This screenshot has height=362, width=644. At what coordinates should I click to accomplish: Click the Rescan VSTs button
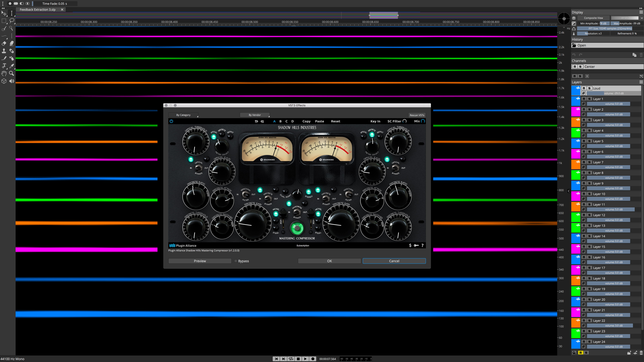(x=417, y=115)
